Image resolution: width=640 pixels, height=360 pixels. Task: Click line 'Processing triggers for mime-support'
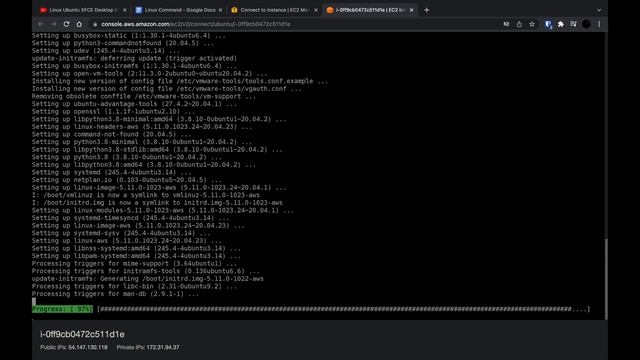point(134,263)
